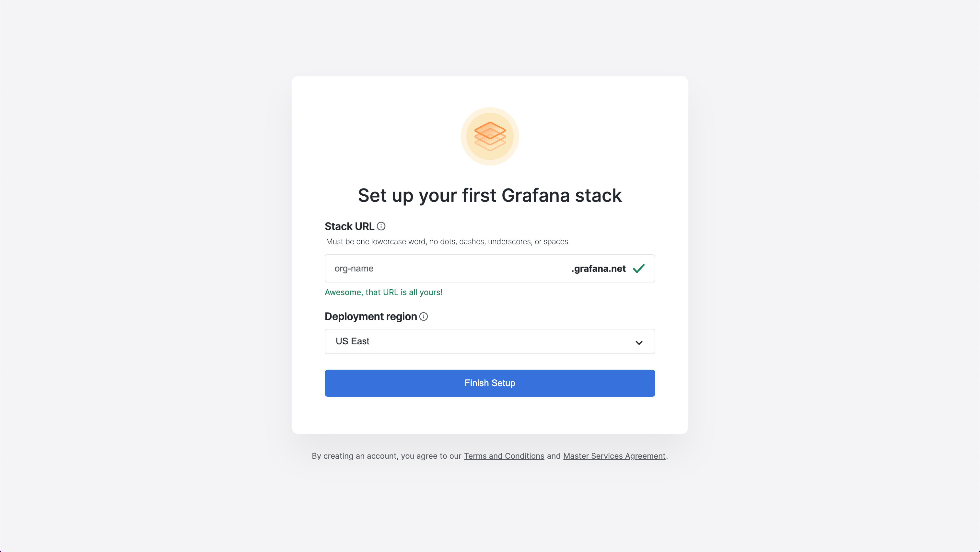Open the Master Services Agreement link
The height and width of the screenshot is (552, 980).
pyautogui.click(x=614, y=456)
